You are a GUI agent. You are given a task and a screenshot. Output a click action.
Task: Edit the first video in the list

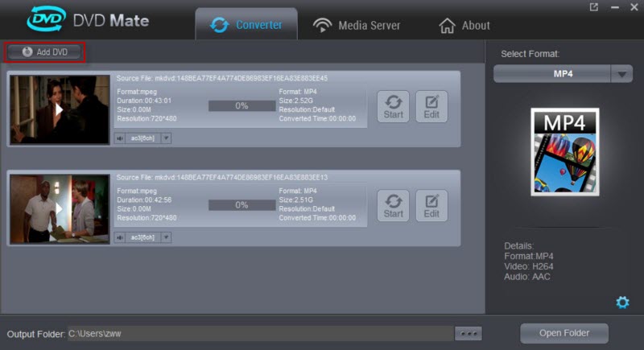coord(431,106)
